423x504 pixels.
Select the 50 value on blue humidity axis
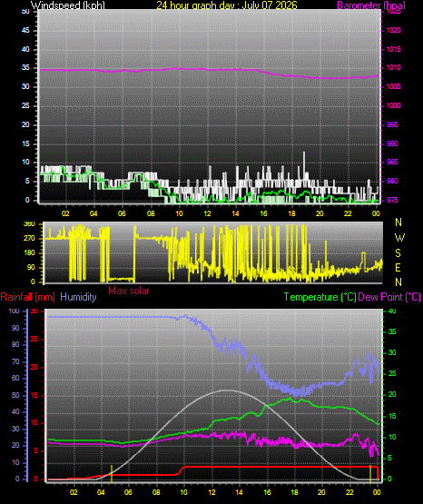click(x=15, y=395)
